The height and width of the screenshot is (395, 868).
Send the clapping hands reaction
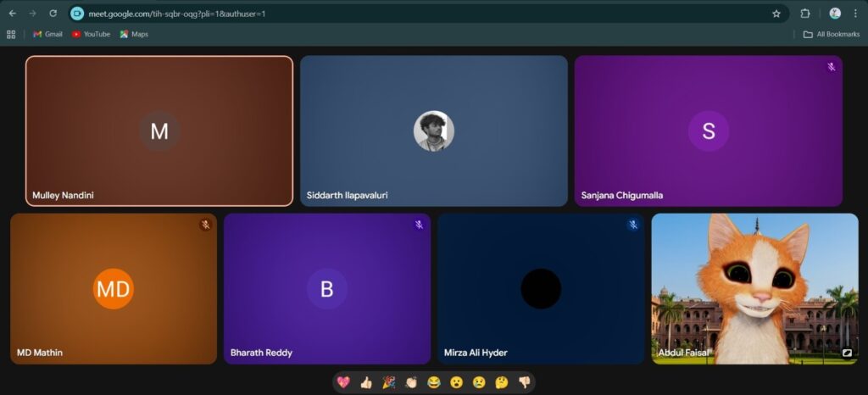click(x=411, y=382)
